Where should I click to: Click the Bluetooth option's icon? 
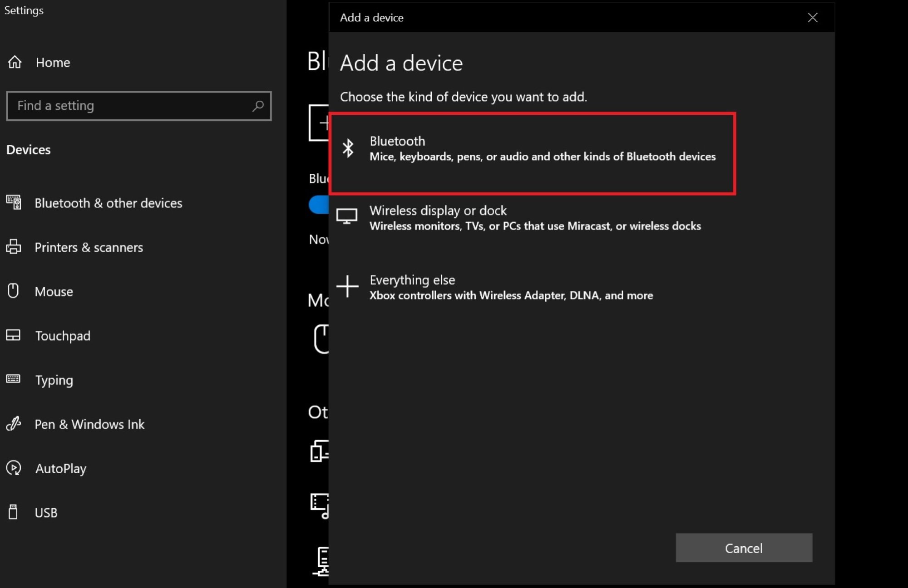349,147
